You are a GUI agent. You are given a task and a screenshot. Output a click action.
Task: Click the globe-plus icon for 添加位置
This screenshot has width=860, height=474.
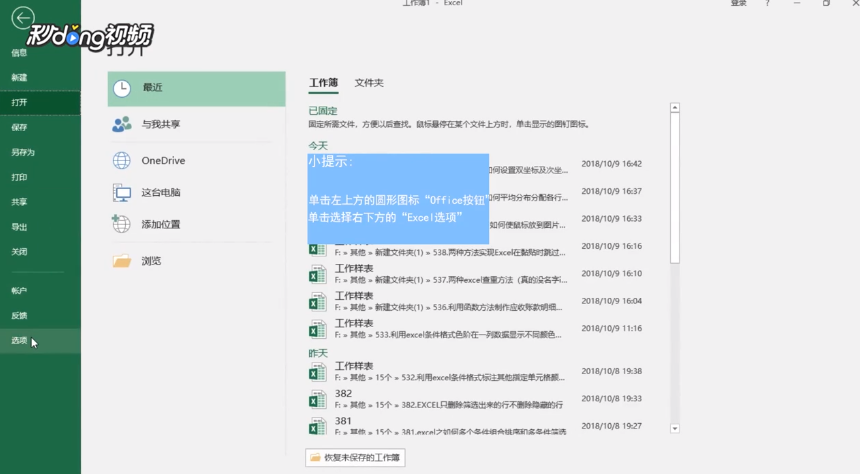coord(121,224)
